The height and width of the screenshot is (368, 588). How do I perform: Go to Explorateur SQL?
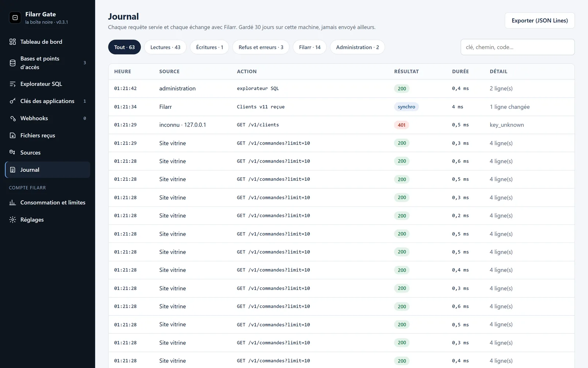click(48, 84)
